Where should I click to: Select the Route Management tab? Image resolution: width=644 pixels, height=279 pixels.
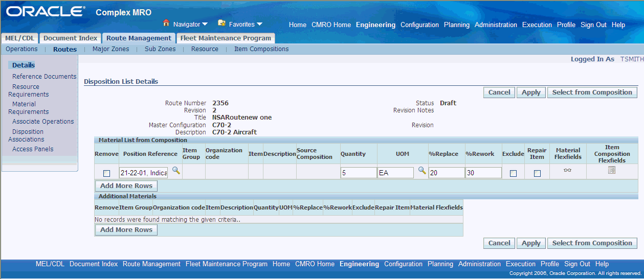point(139,38)
